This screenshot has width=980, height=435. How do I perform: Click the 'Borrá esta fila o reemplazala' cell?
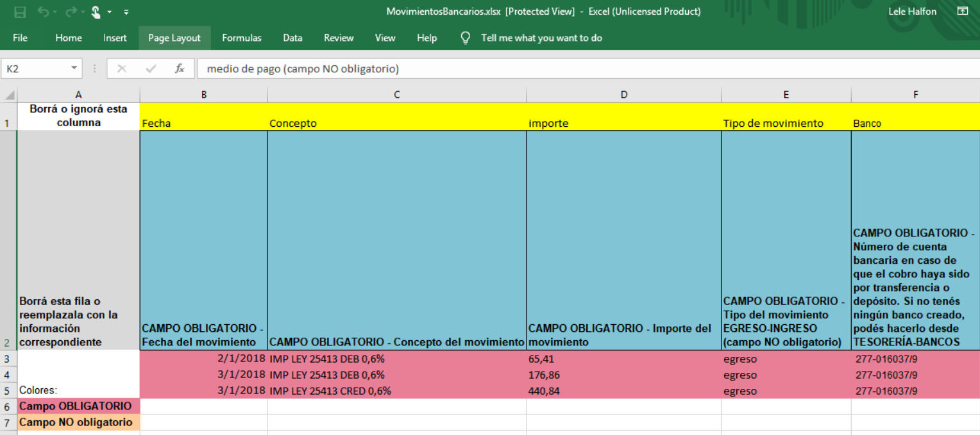[78, 240]
